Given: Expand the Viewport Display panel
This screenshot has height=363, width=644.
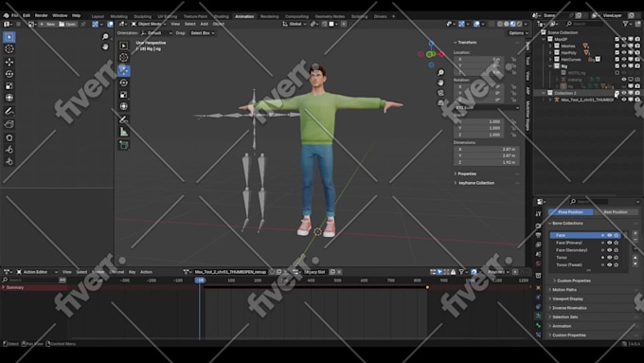Looking at the screenshot, I should point(567,299).
